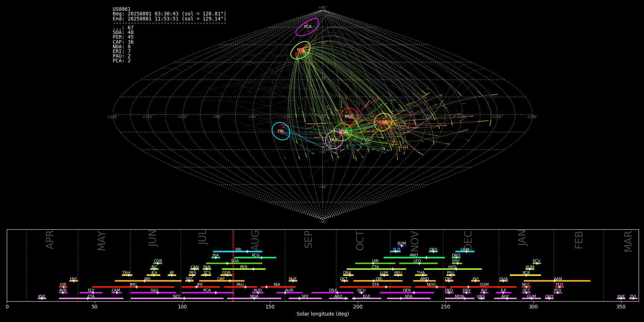Click the PCA radiant ellipse on the sky map
This screenshot has height=322, width=644.
(307, 27)
